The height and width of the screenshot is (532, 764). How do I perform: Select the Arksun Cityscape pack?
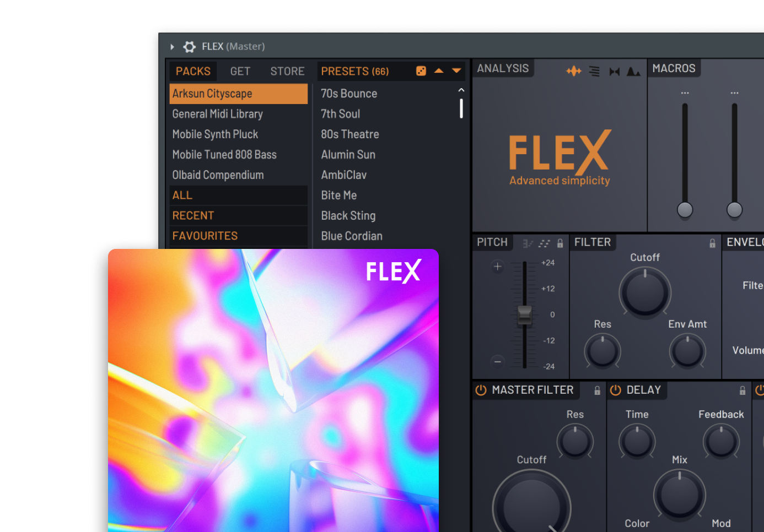(x=239, y=94)
